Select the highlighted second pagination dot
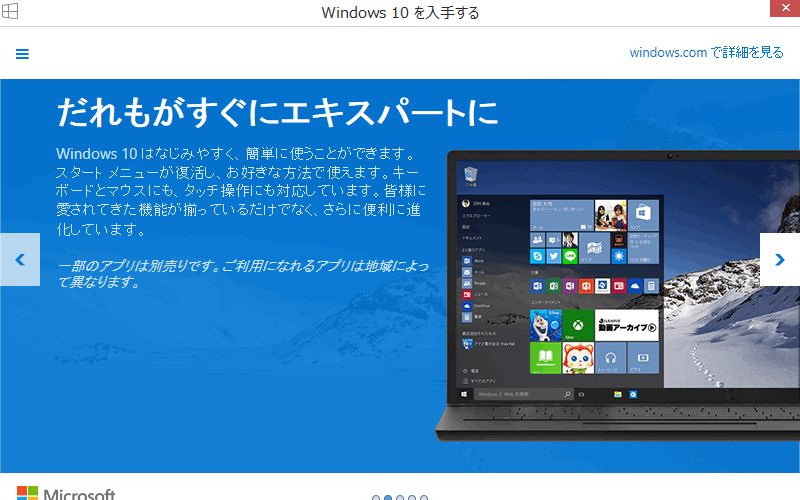 pos(388,497)
